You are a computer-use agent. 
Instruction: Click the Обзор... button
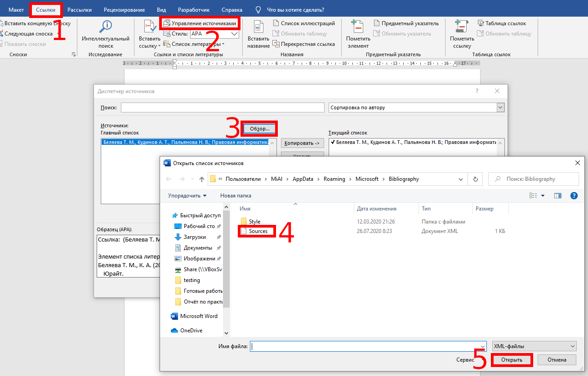click(259, 129)
